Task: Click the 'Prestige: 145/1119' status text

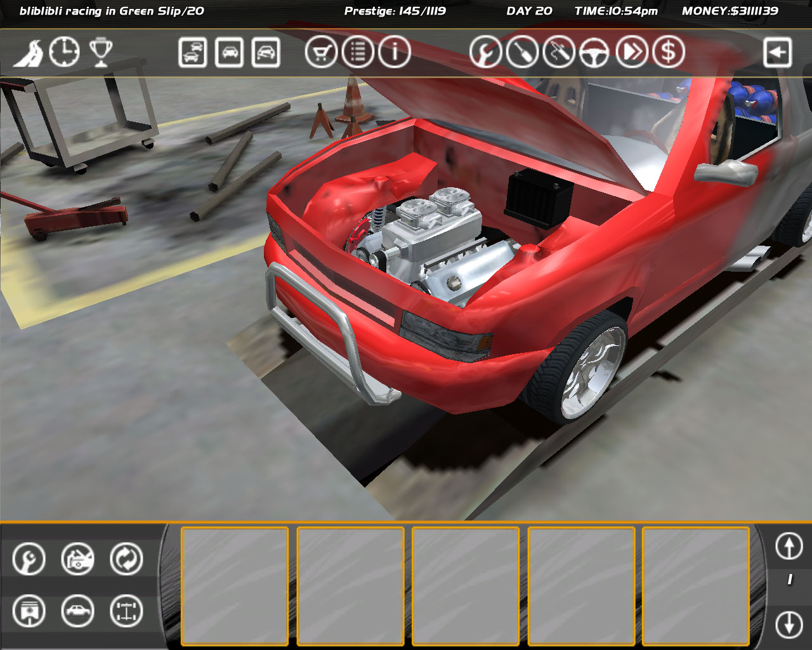Action: [395, 11]
